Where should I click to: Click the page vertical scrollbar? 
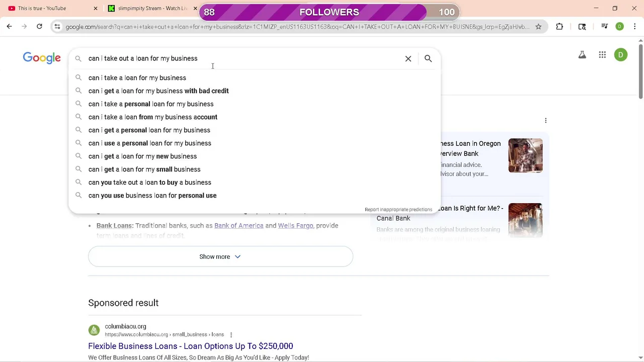click(640, 70)
